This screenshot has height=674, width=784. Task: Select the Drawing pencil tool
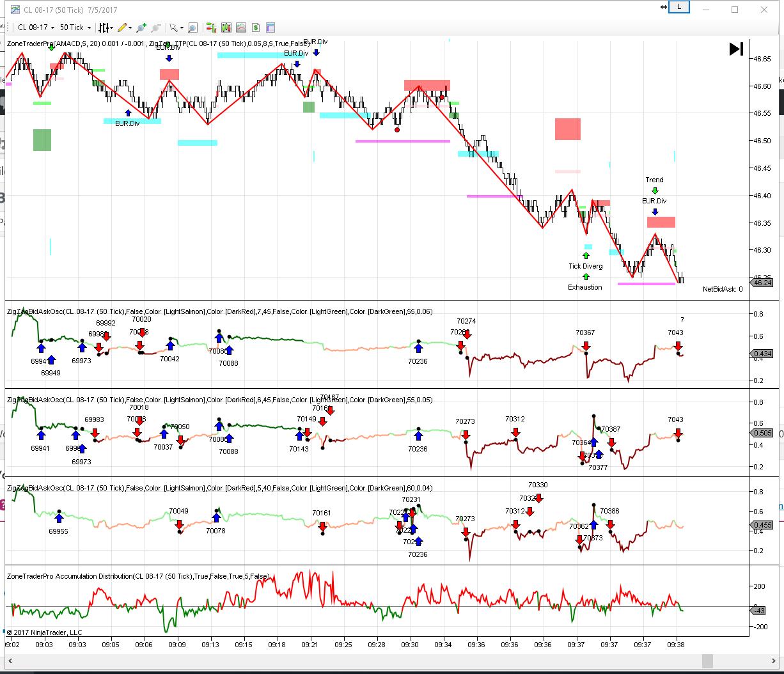click(x=123, y=27)
